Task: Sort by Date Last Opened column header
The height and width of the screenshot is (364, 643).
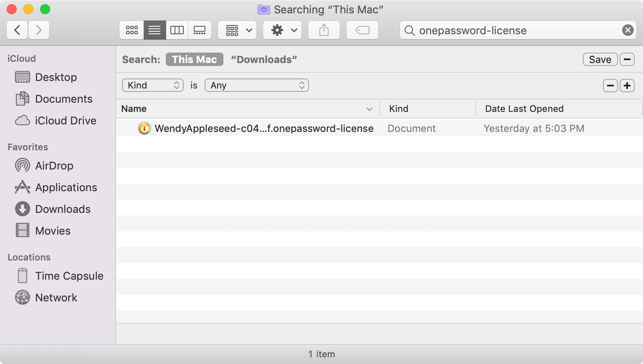Action: pos(559,109)
